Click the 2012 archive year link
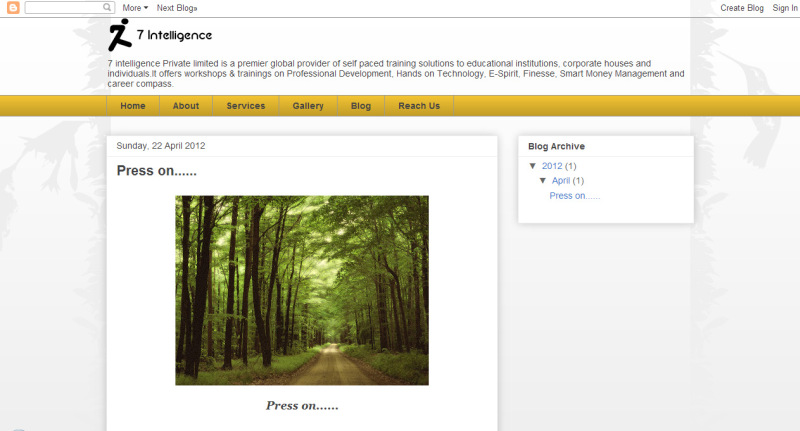The image size is (800, 431). (552, 166)
